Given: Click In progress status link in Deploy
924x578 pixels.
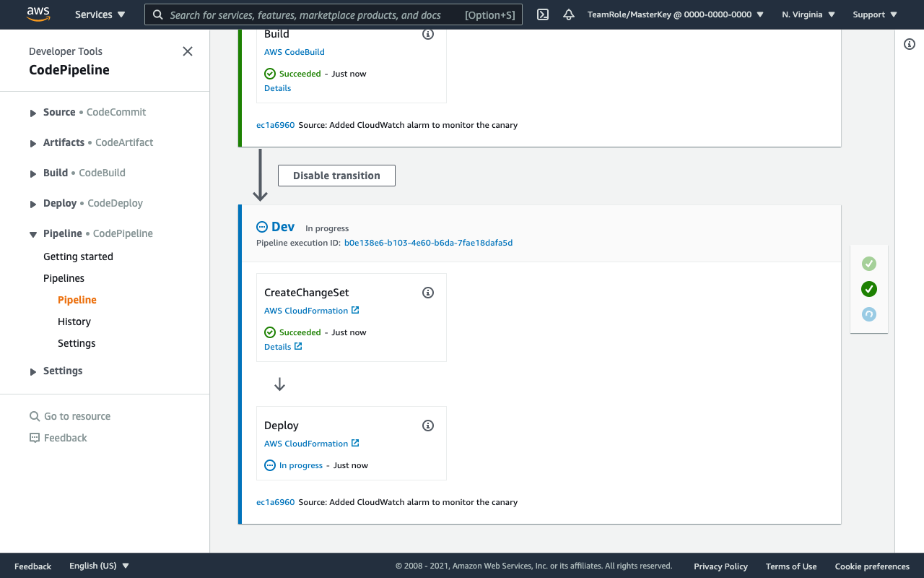Looking at the screenshot, I should point(301,465).
